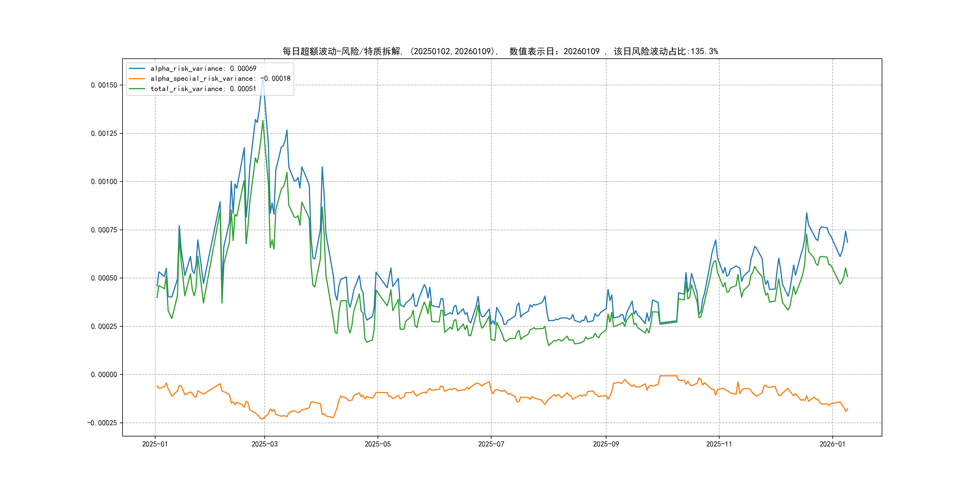Select the total_risk_variance: 0.00051 legend label

click(x=203, y=89)
